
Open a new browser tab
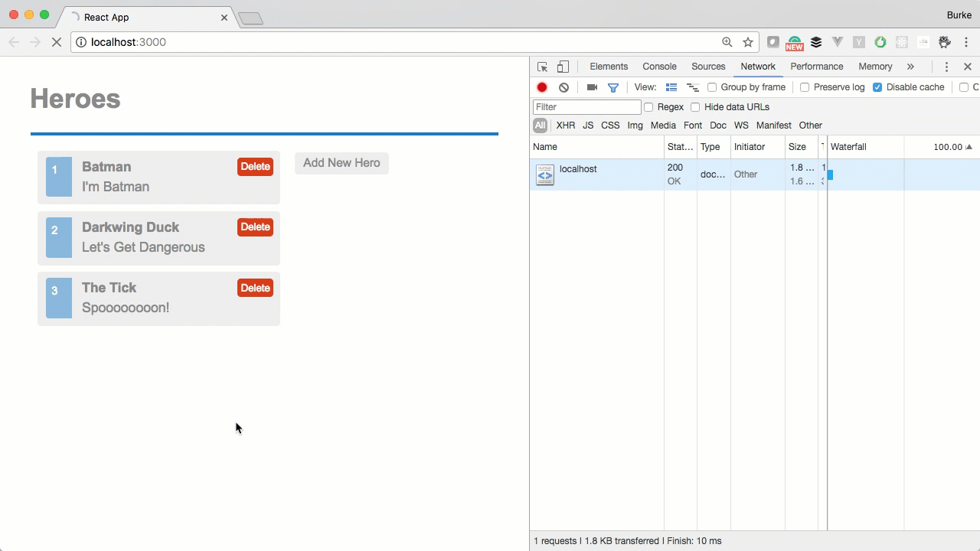(250, 18)
